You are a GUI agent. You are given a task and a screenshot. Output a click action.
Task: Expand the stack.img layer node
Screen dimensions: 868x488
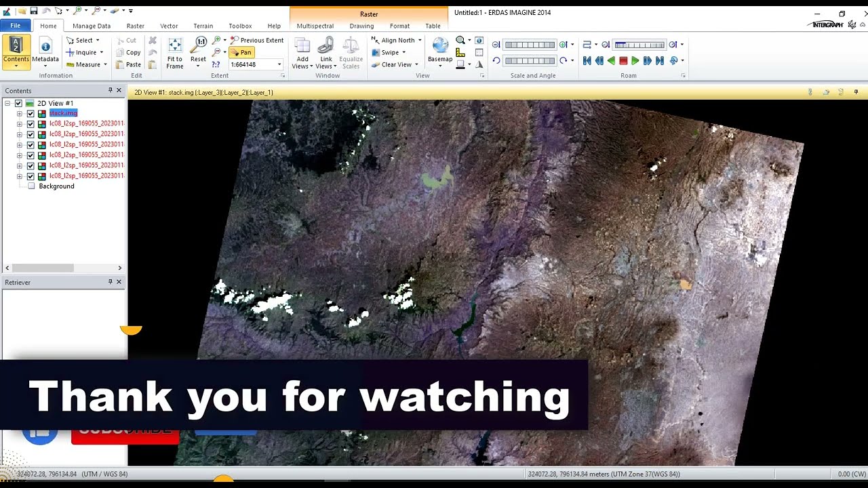tap(20, 113)
